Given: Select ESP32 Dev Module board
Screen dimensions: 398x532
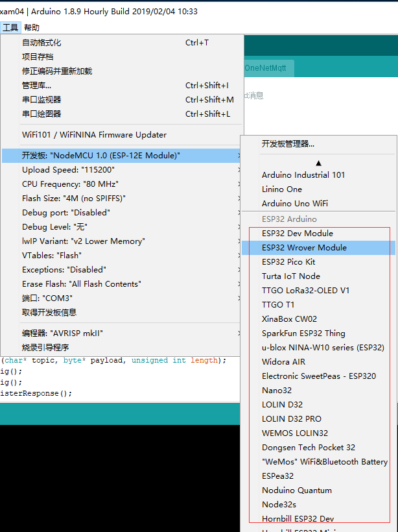Looking at the screenshot, I should [x=318, y=234].
